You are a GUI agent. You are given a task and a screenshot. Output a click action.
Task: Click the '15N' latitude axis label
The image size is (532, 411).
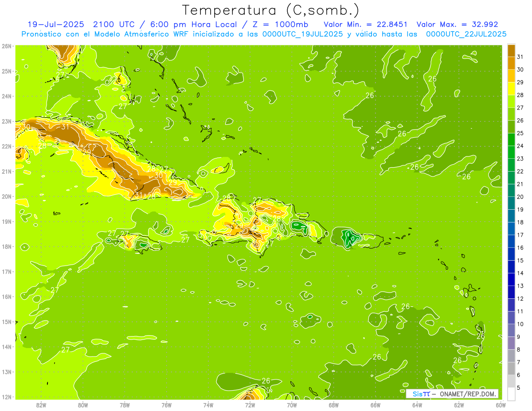[x=6, y=322]
